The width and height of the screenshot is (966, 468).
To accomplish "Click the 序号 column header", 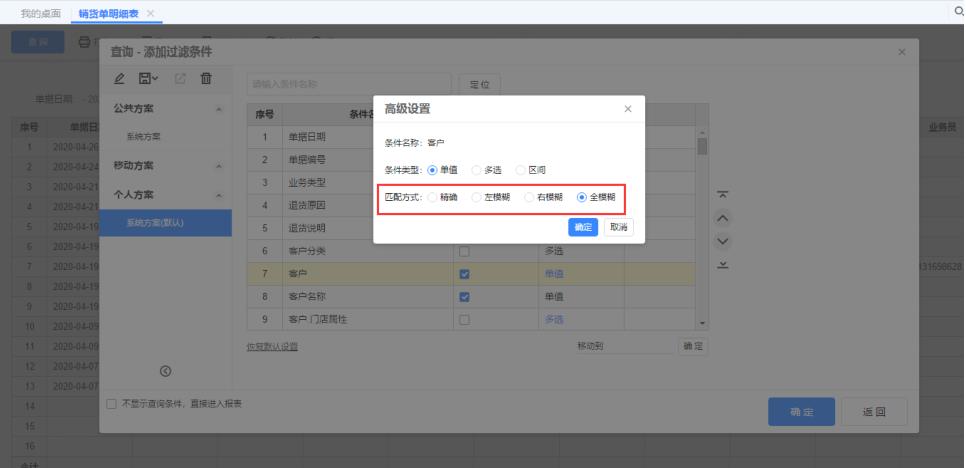I will click(x=265, y=115).
